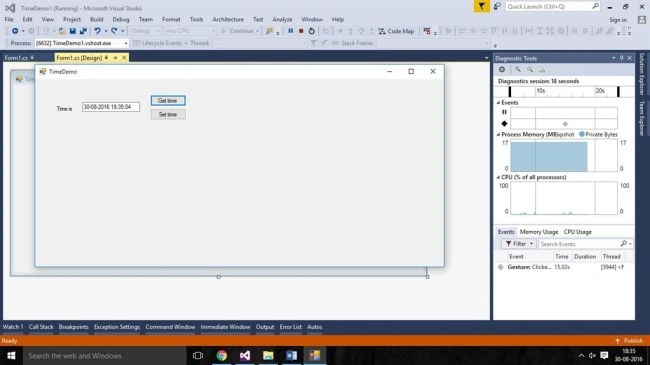Collapse the Process Memory graph section
This screenshot has height=365, width=650.
pyautogui.click(x=498, y=134)
